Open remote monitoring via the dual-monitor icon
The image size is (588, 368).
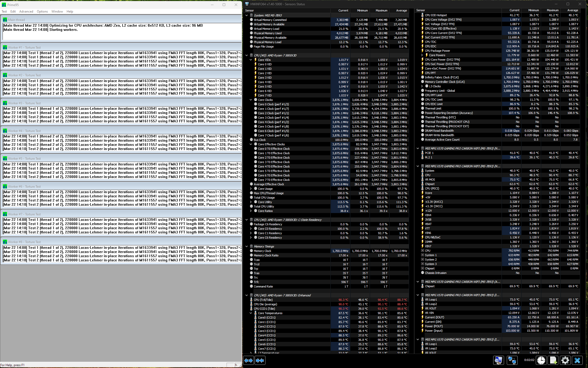[512, 360]
